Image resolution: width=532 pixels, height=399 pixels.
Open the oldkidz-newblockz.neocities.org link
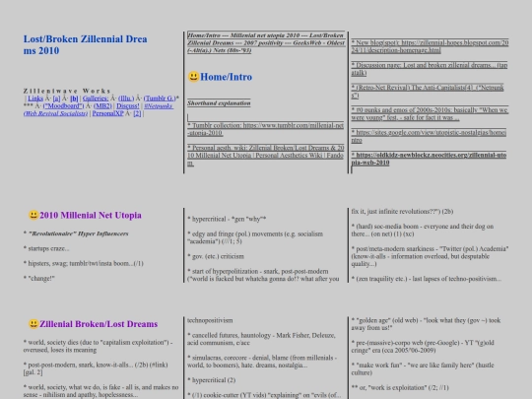point(429,159)
